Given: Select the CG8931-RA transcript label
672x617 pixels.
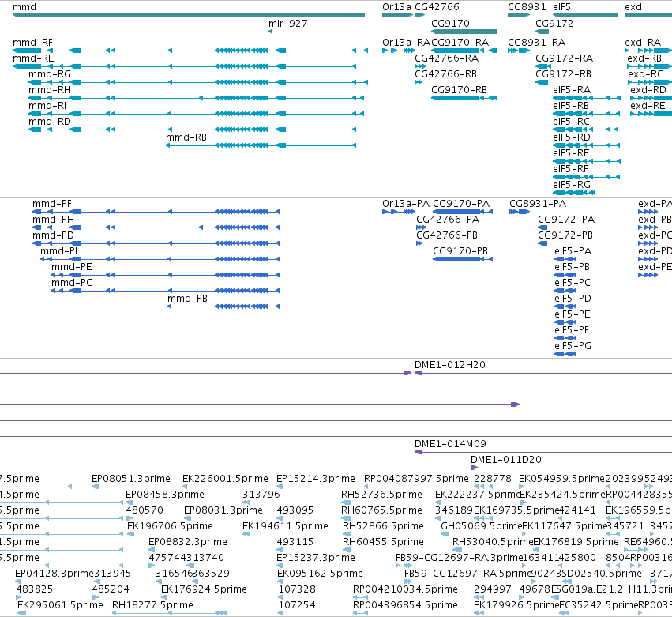Looking at the screenshot, I should tap(536, 43).
